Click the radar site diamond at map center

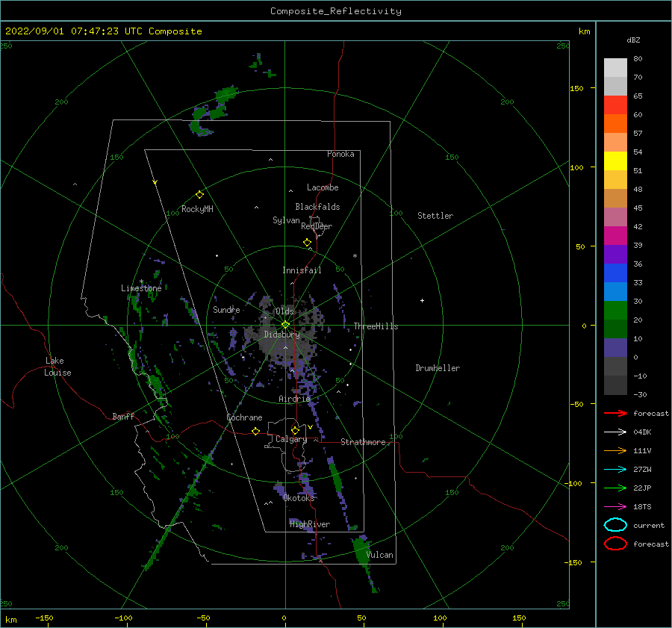click(x=285, y=325)
